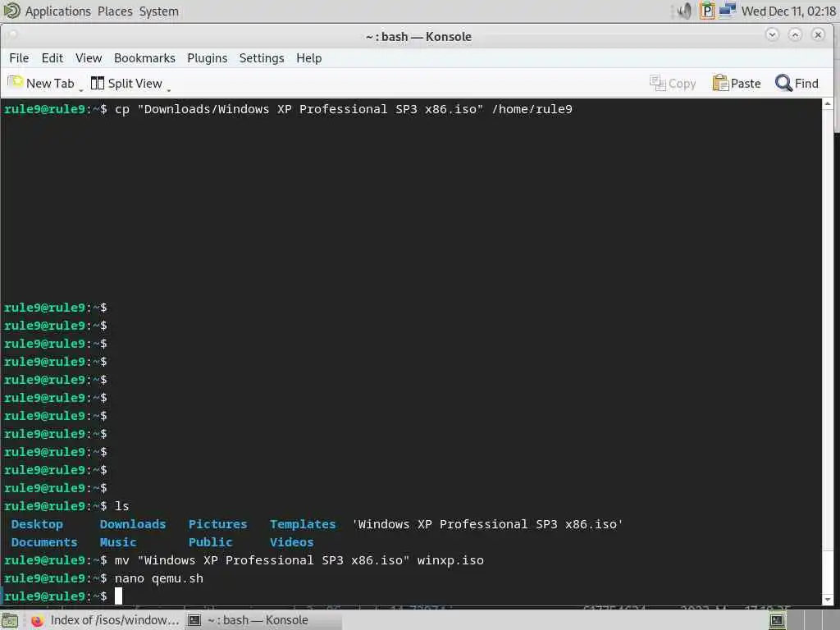Click the Copy toolbar button
Viewport: 840px width, 630px height.
pyautogui.click(x=673, y=83)
